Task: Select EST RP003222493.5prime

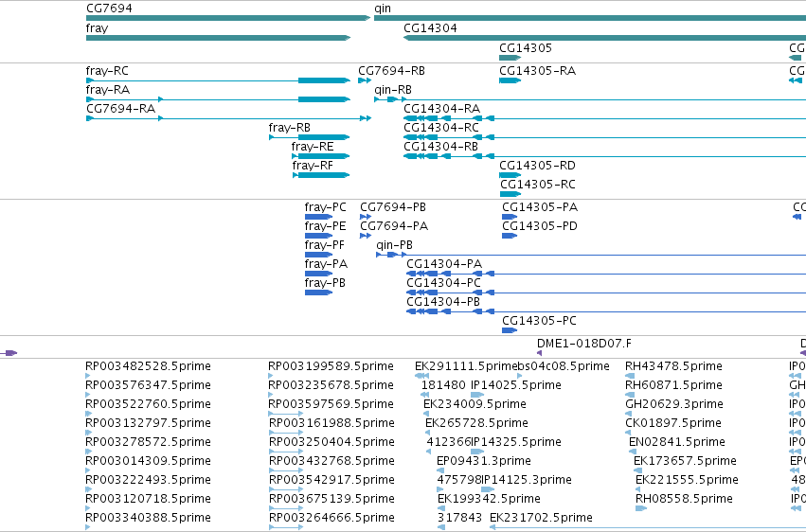Action: (x=148, y=480)
